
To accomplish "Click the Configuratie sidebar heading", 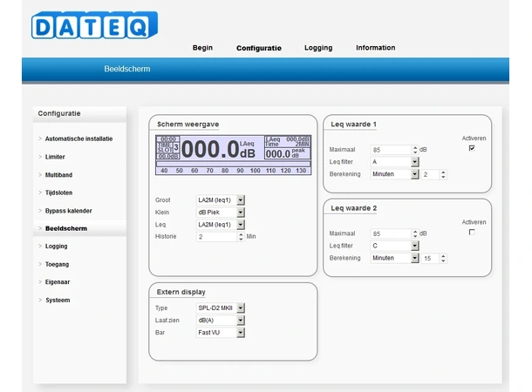I will (59, 113).
